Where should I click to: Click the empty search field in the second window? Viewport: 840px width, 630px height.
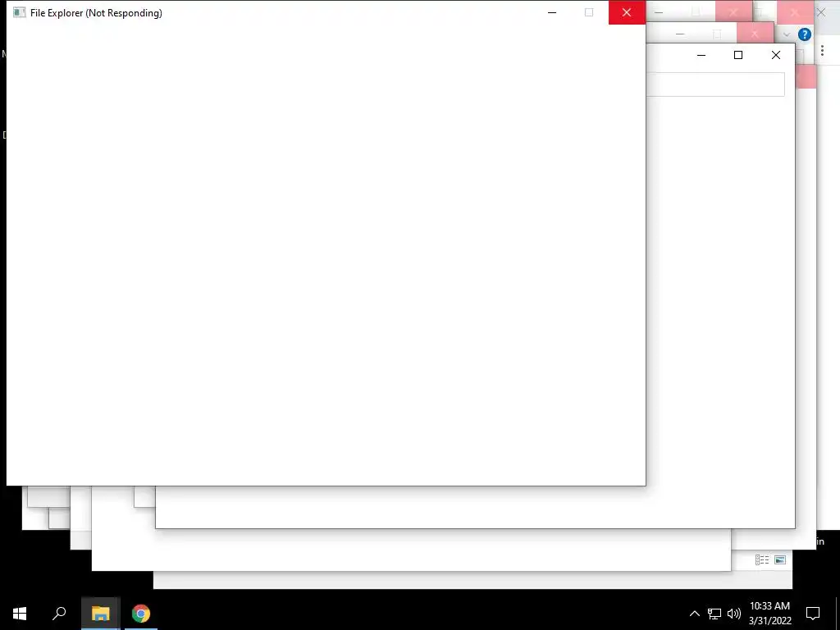click(715, 84)
